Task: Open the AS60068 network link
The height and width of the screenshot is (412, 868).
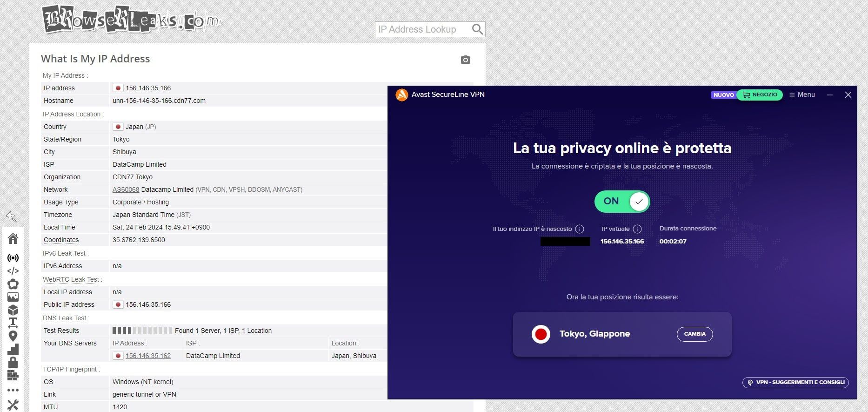Action: 126,189
